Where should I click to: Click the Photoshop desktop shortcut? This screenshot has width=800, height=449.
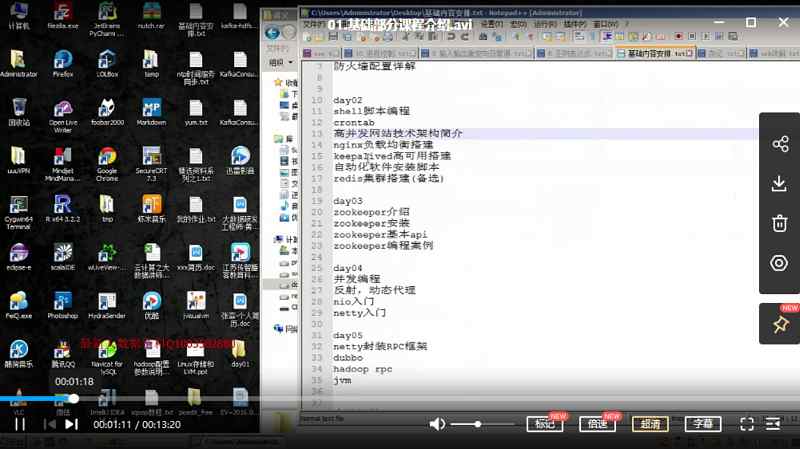62,307
